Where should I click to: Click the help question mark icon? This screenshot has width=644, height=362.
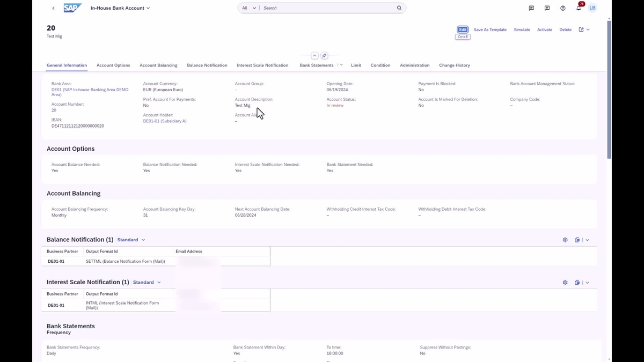coord(562,8)
